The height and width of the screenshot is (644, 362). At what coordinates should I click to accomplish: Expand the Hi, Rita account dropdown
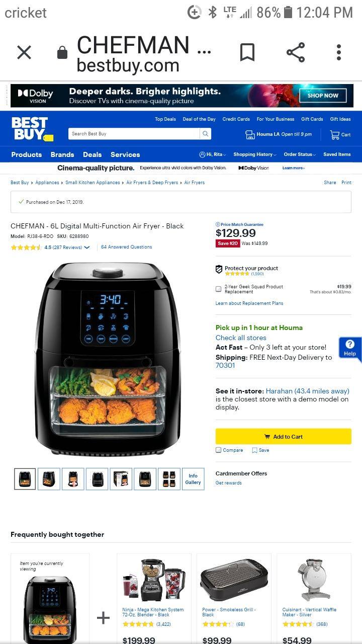click(x=213, y=154)
